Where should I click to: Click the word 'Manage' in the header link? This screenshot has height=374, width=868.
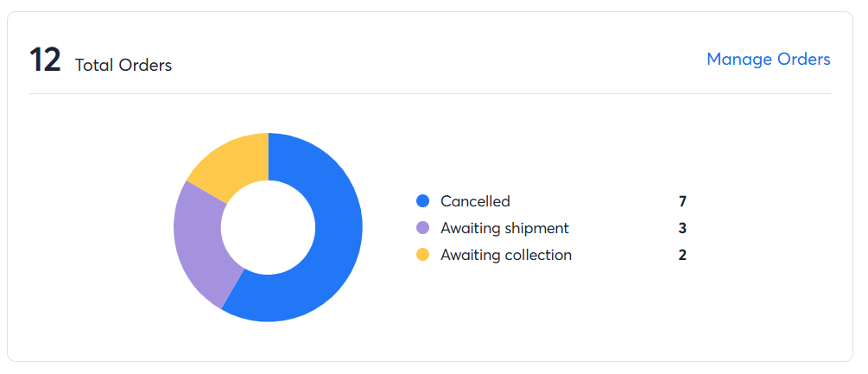point(738,60)
